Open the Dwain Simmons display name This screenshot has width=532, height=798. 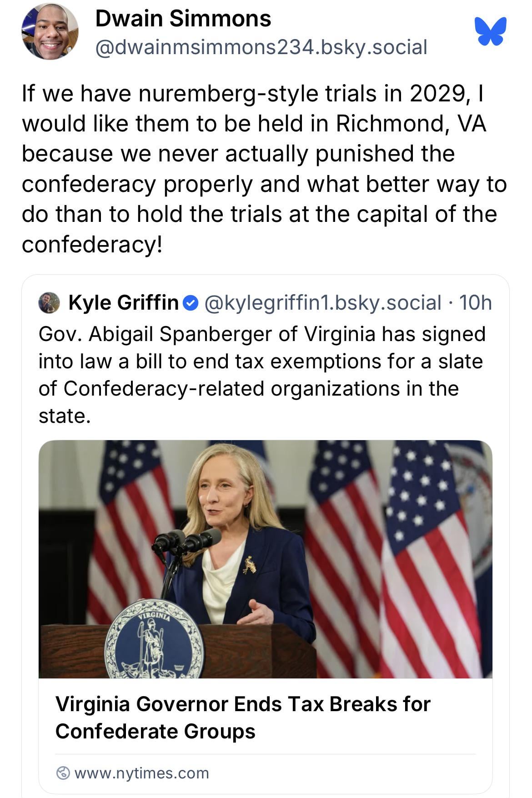(x=183, y=19)
